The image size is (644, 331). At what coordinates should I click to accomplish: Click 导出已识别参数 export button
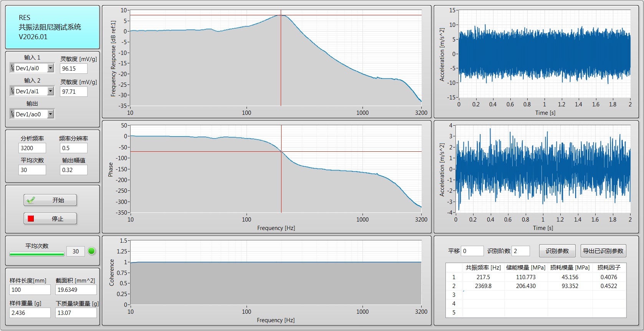click(603, 251)
